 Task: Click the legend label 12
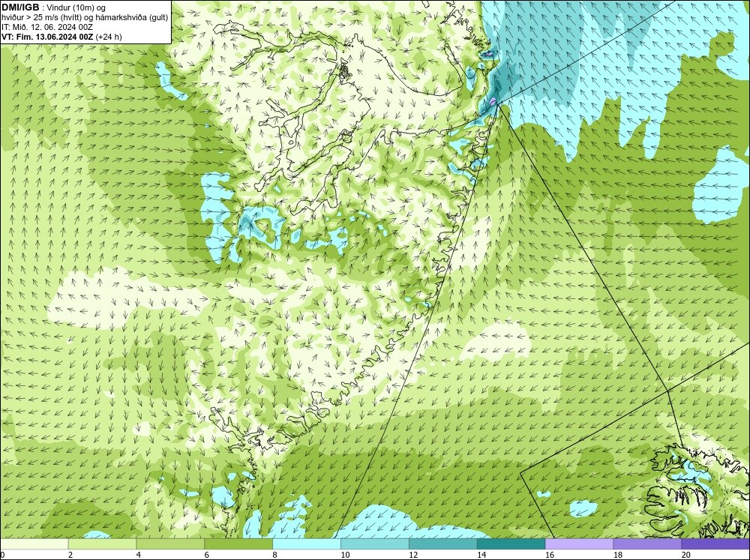click(x=413, y=555)
